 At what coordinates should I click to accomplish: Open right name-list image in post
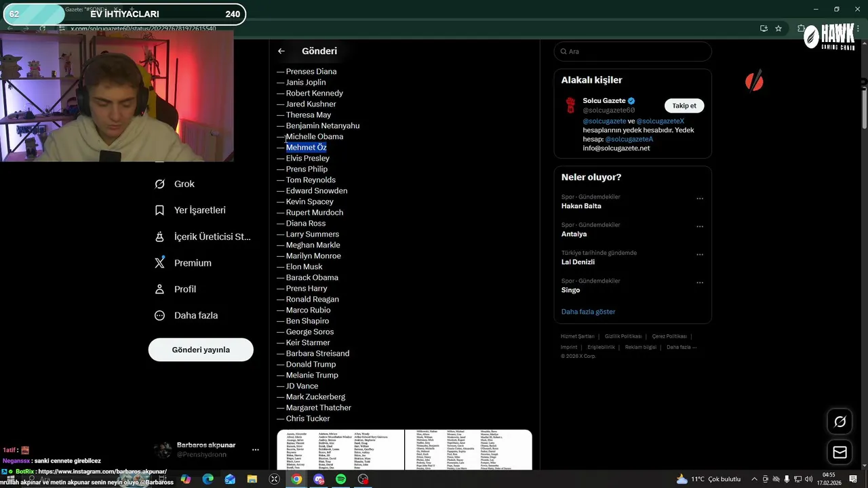[469, 450]
